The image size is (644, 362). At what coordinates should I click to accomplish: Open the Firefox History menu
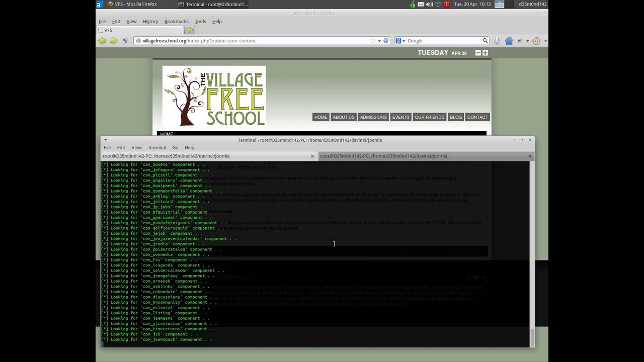[150, 21]
